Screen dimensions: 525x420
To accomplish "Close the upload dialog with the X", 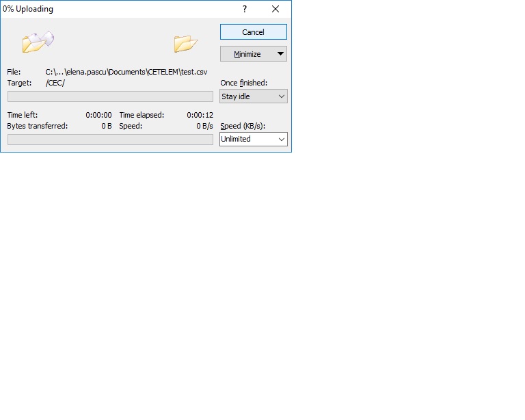I will (275, 10).
